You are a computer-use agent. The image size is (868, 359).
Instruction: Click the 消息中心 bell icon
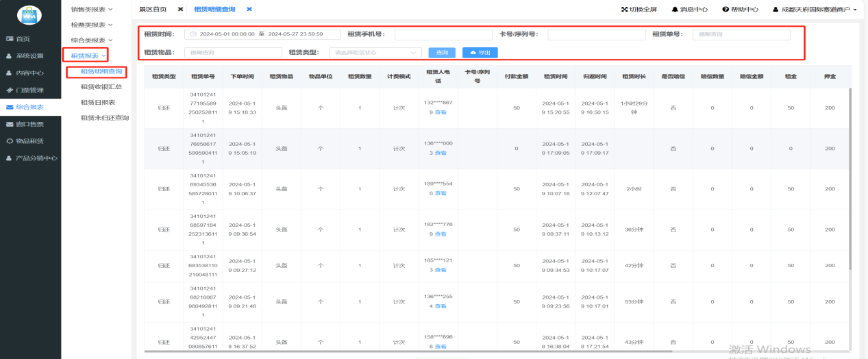(x=675, y=10)
